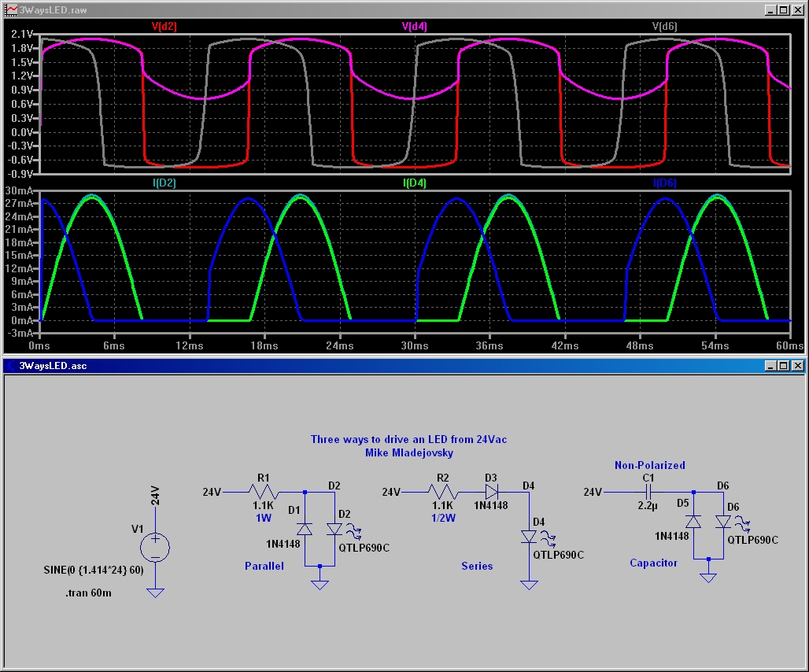Image resolution: width=809 pixels, height=672 pixels.
Task: Click LED D4 QTLP690C symbol
Action: [529, 537]
